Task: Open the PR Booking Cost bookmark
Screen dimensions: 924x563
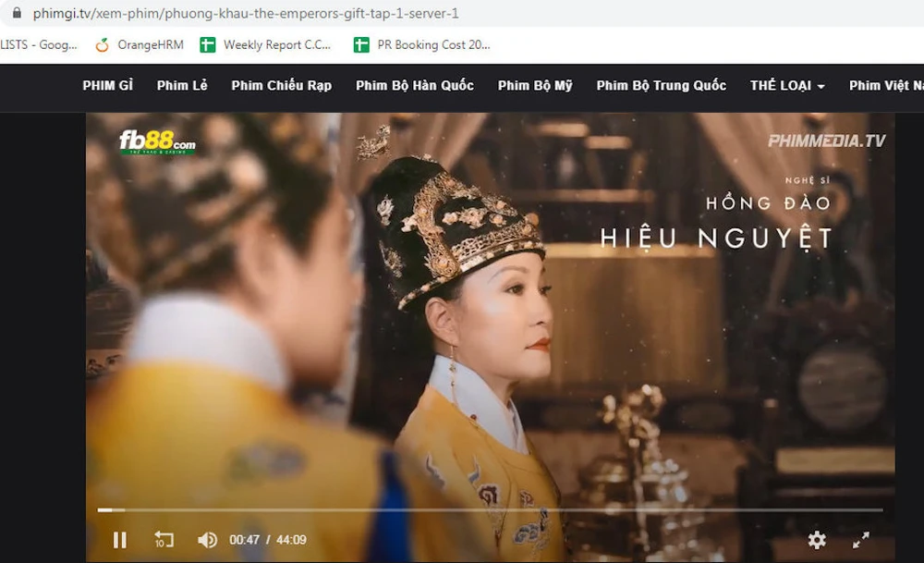Action: tap(422, 44)
